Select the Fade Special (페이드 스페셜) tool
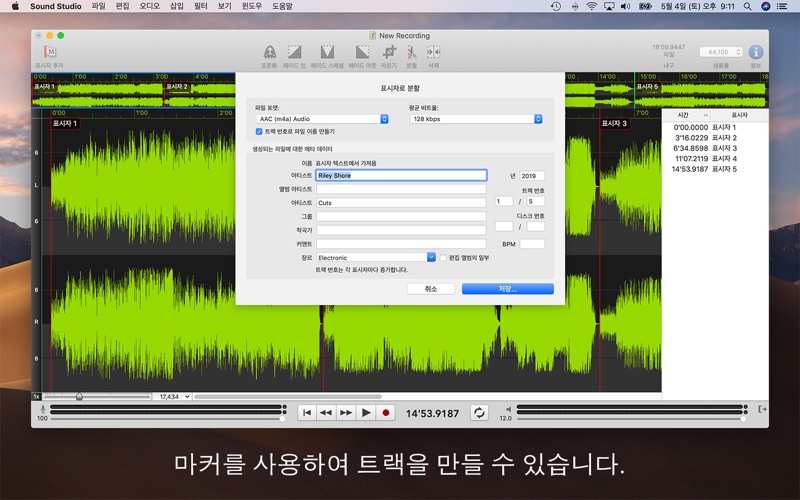800x500 pixels. point(327,52)
